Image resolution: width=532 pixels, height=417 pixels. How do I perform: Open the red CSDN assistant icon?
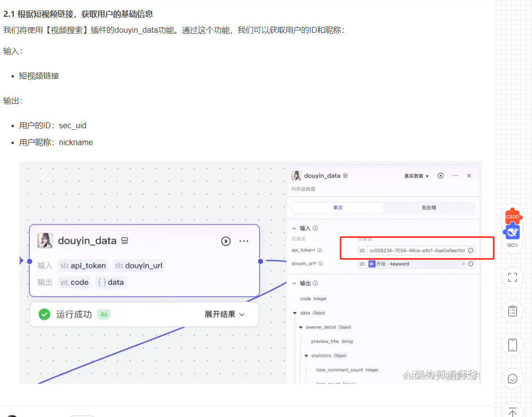pos(513,216)
